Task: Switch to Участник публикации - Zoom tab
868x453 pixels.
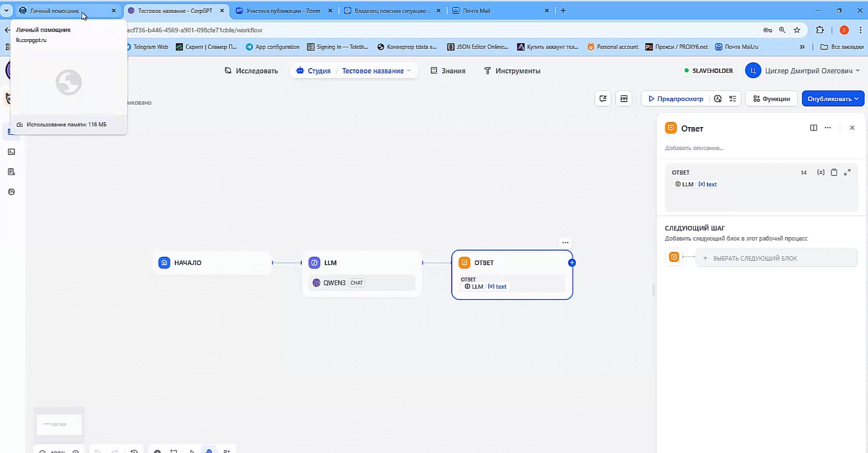Action: tap(283, 10)
